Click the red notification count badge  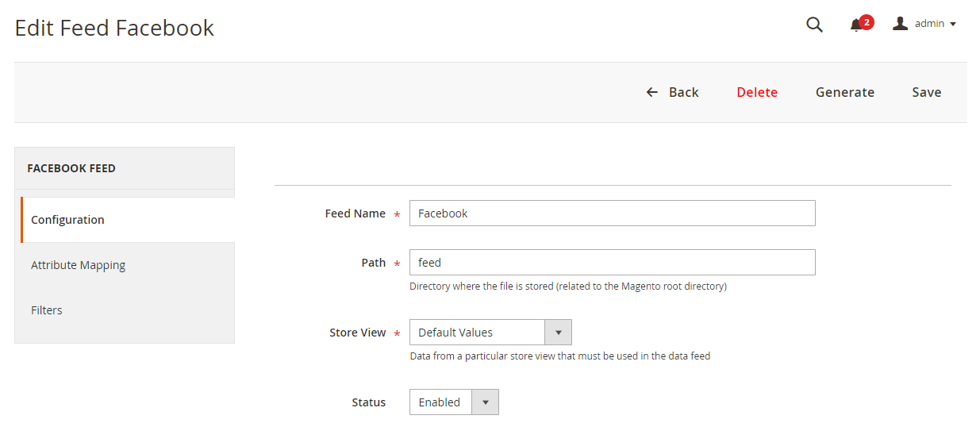point(867,21)
